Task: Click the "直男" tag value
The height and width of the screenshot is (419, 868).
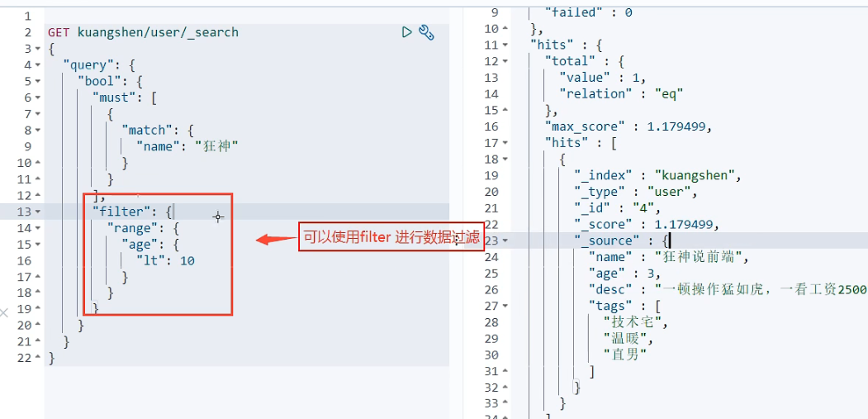Action: (625, 355)
